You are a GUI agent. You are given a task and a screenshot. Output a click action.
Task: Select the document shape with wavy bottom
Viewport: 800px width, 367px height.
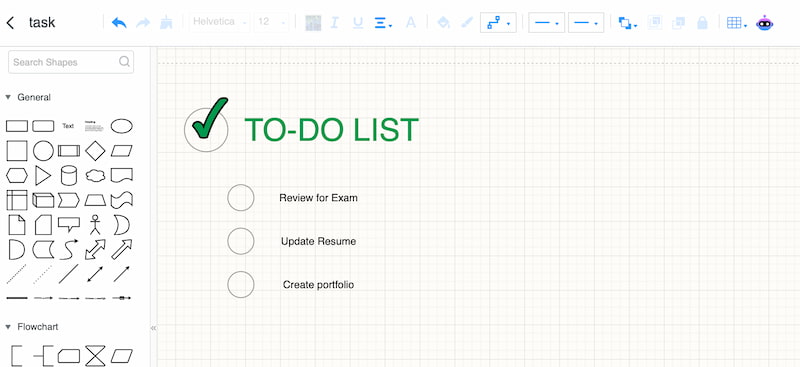pos(121,176)
